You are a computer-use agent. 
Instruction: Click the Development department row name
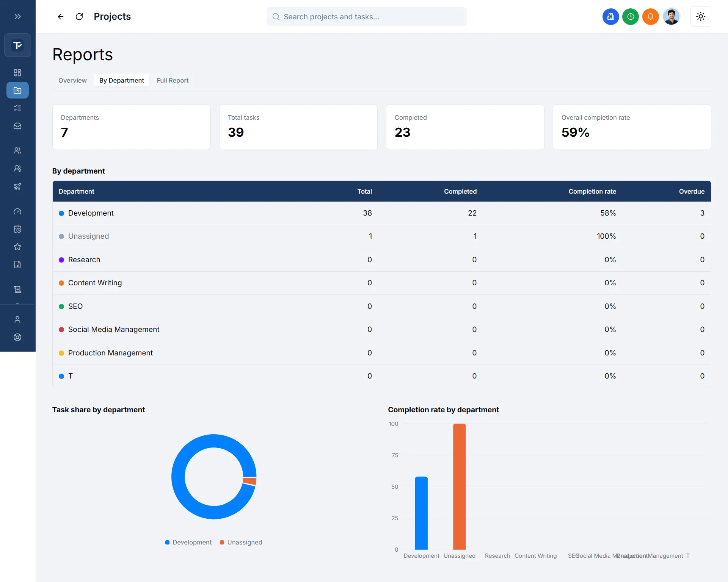[x=91, y=213]
